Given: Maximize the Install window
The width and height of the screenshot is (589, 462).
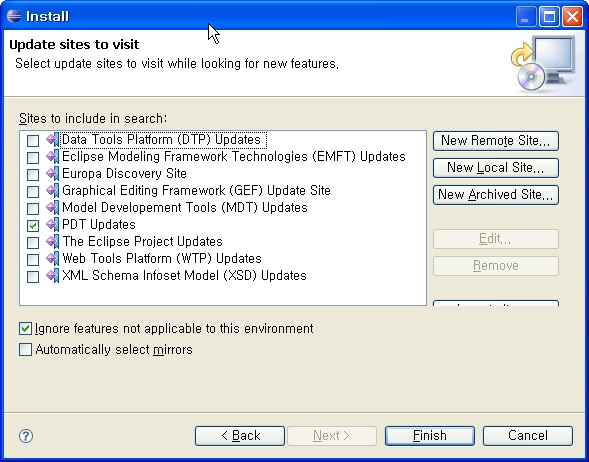Looking at the screenshot, I should click(x=549, y=17).
